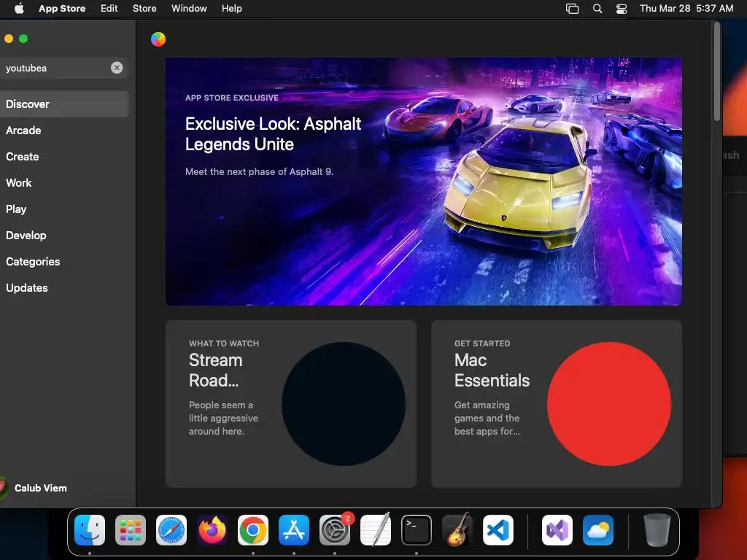Click the red circular Mac Essentials image

609,404
